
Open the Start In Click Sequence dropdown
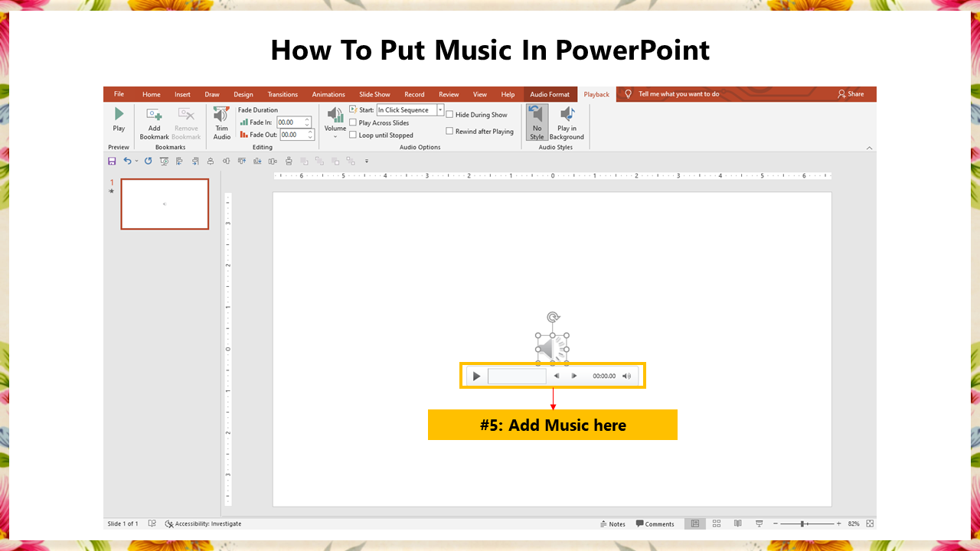coord(440,110)
